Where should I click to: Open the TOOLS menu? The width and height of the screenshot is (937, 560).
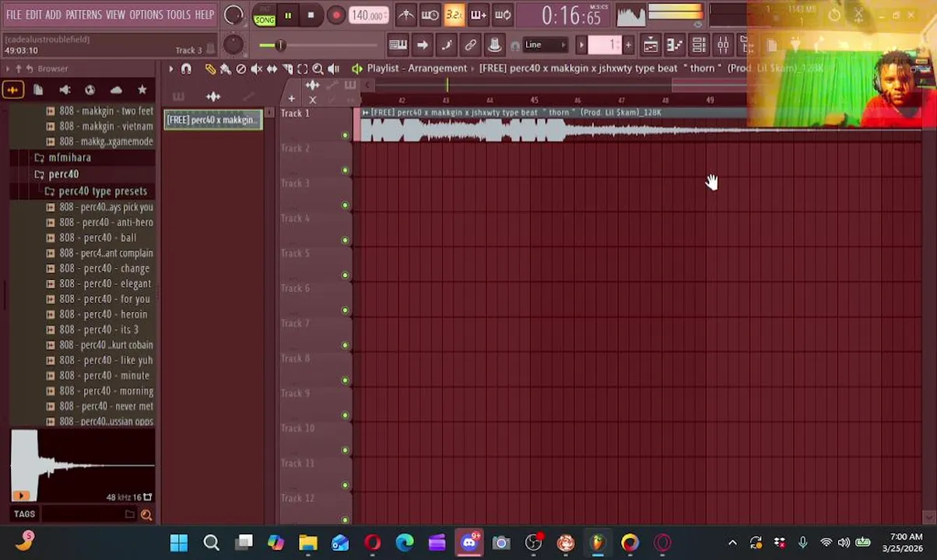pyautogui.click(x=178, y=15)
